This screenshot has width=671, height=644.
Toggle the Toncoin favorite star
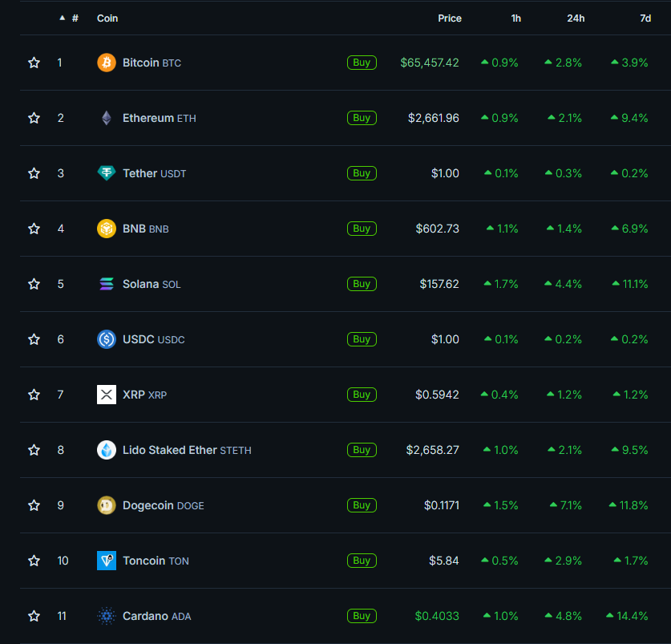coord(34,561)
